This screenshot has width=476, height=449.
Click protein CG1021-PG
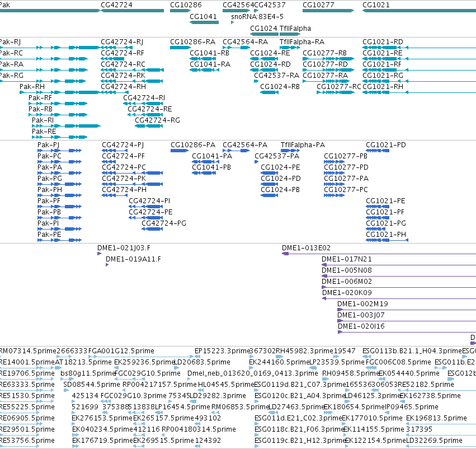(x=375, y=229)
